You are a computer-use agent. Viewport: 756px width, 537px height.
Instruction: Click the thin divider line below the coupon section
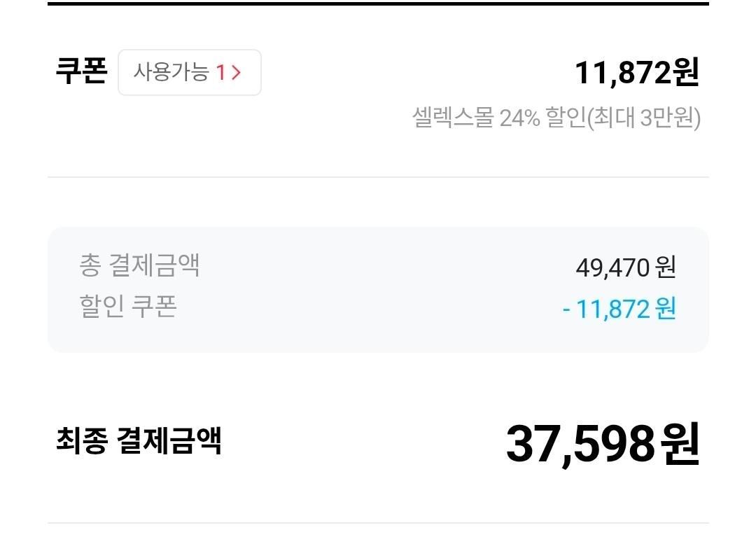pyautogui.click(x=378, y=177)
